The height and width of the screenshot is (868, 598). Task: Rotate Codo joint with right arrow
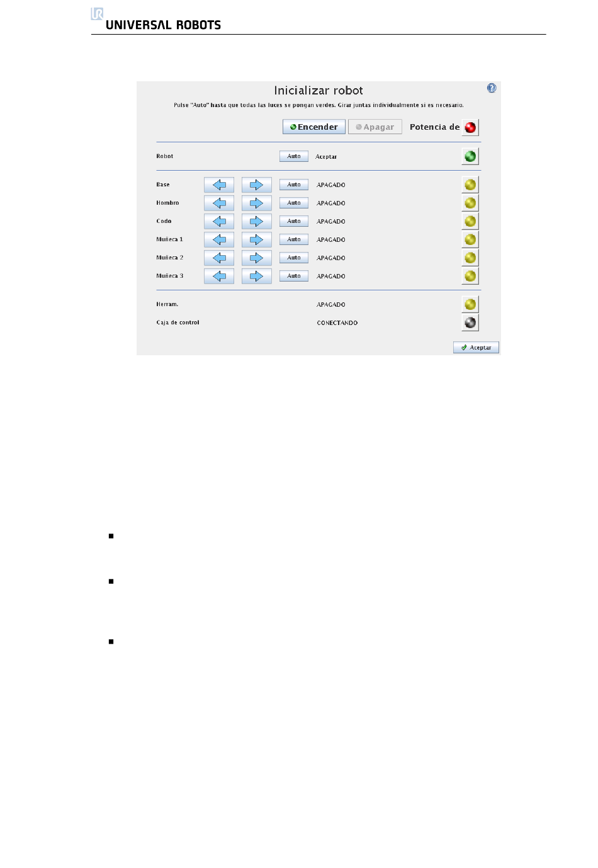[x=257, y=221]
